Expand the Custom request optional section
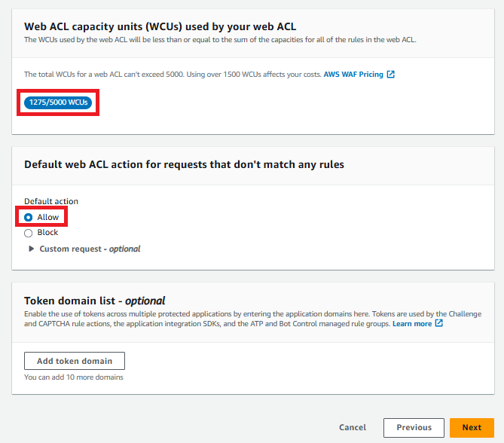The width and height of the screenshot is (504, 443). click(x=84, y=249)
